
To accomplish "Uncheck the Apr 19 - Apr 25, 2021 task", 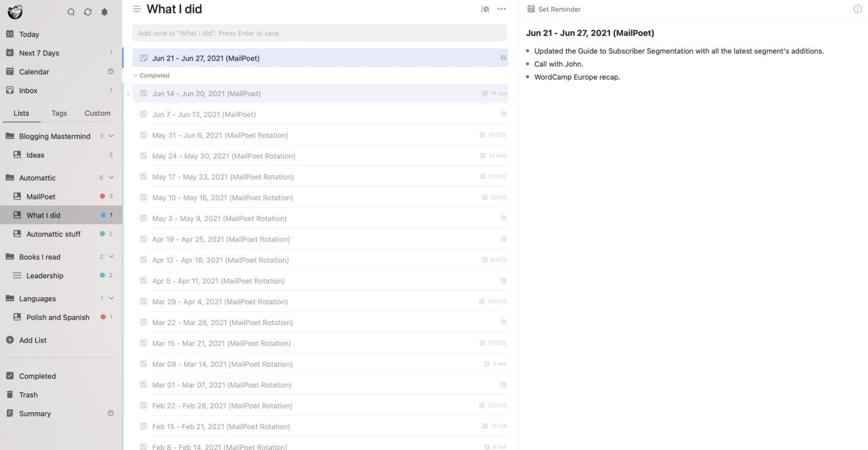I will tap(144, 239).
